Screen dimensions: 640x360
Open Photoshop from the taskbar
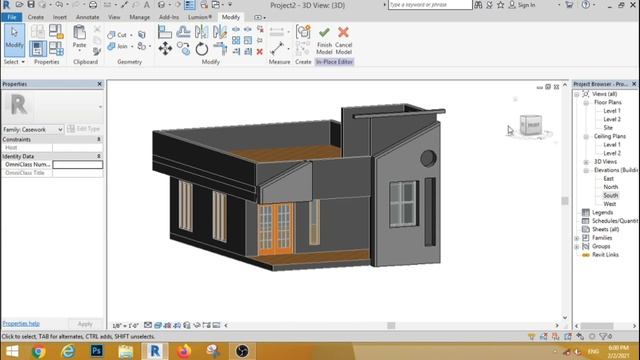pos(97,351)
